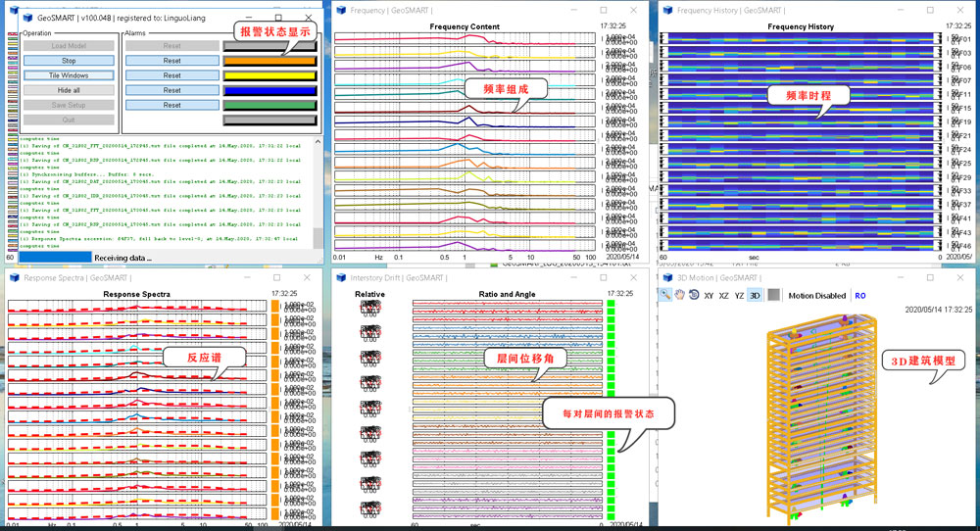Click the cube icon in Frequency History title bar
Screen dimensions: 980x531
pyautogui.click(x=666, y=11)
